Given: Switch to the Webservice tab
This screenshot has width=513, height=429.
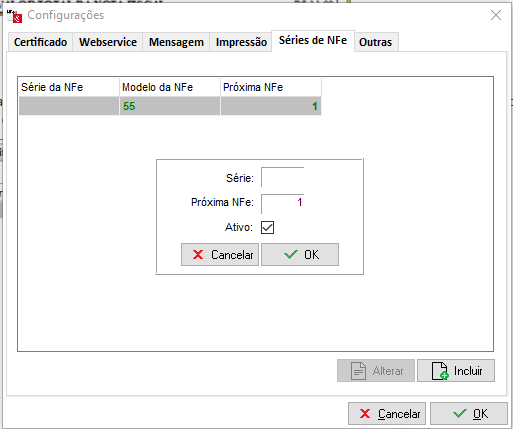Looking at the screenshot, I should [108, 42].
